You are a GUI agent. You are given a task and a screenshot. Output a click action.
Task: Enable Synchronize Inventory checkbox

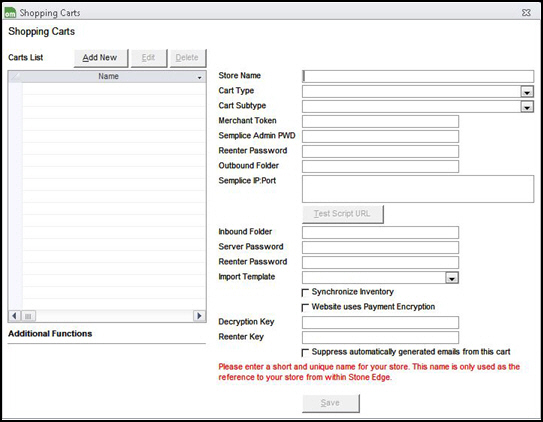coord(305,293)
